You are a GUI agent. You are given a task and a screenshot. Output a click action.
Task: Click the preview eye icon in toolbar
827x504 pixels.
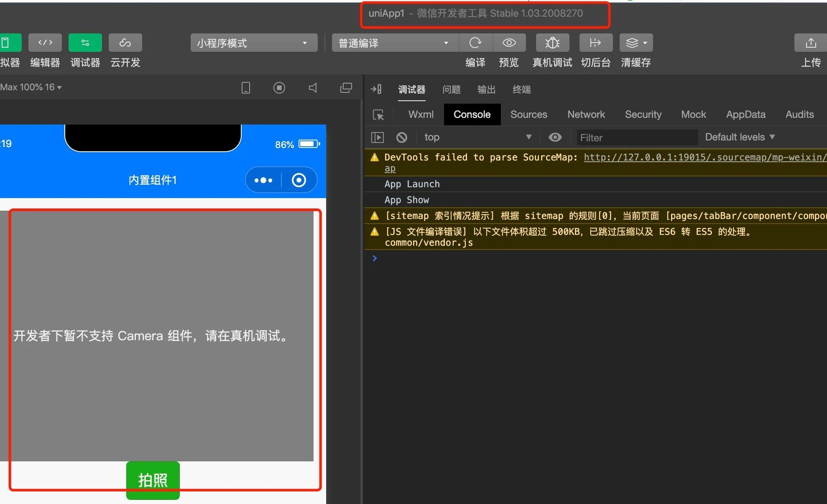[x=509, y=43]
